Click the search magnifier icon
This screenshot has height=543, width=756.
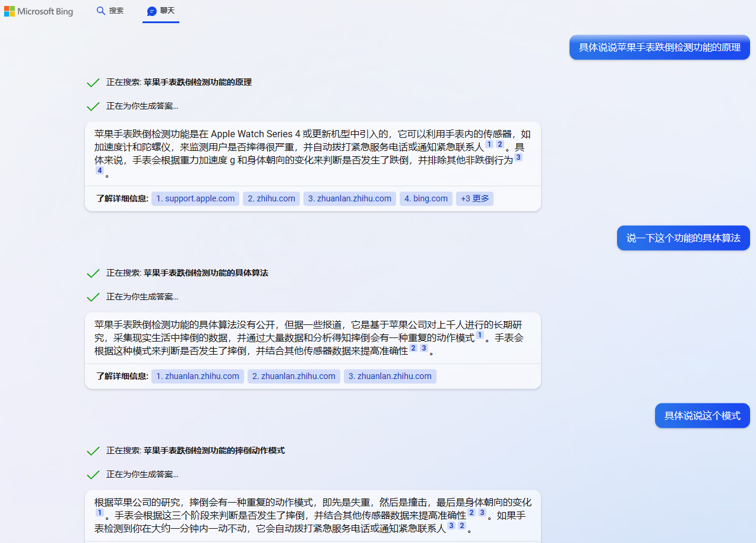tap(101, 11)
